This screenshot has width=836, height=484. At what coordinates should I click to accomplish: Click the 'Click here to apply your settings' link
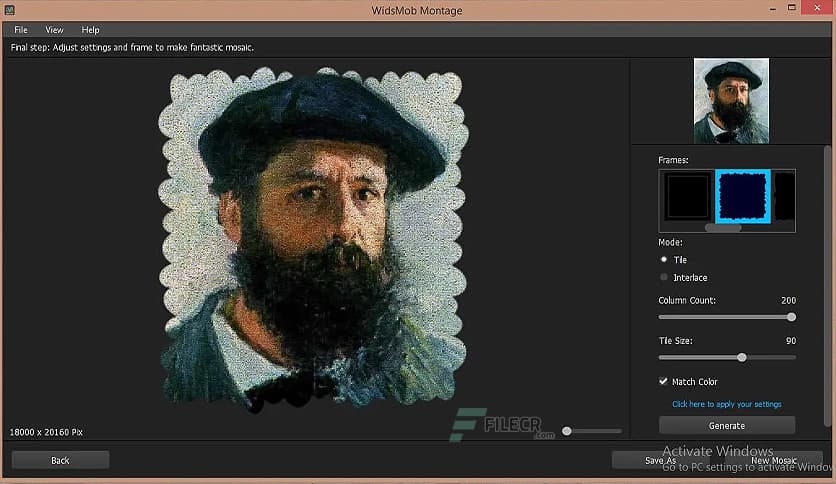point(727,404)
